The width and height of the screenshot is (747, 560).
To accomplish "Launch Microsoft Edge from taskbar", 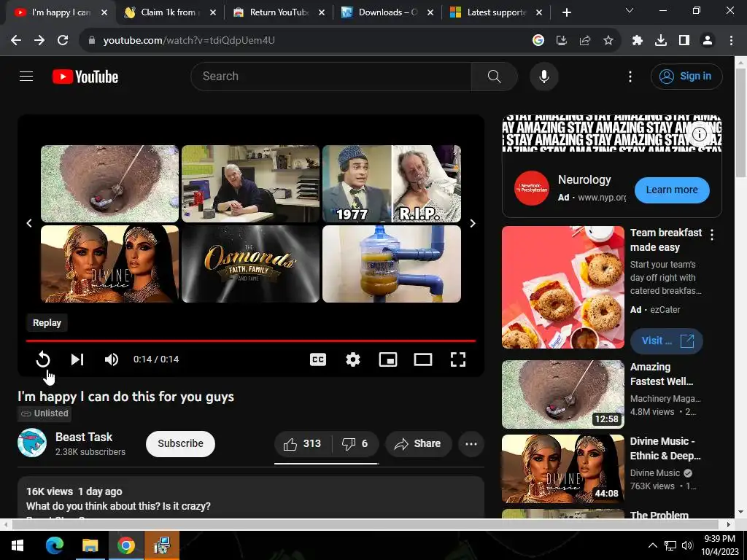I will (54, 545).
